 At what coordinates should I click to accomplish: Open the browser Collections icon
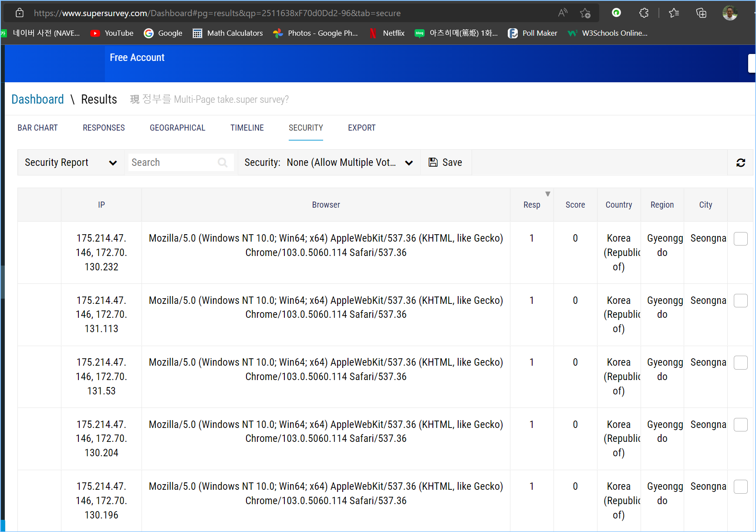(x=701, y=13)
